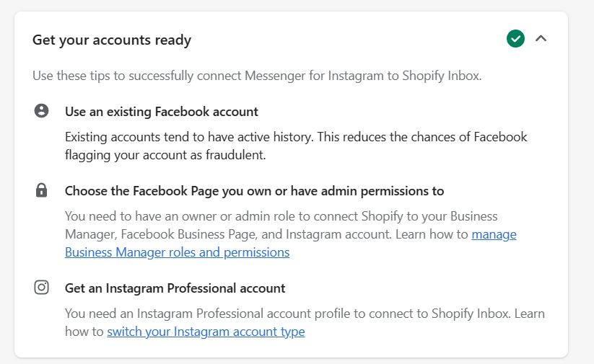
Task: Click the Use these tips description text
Action: pyautogui.click(x=257, y=76)
